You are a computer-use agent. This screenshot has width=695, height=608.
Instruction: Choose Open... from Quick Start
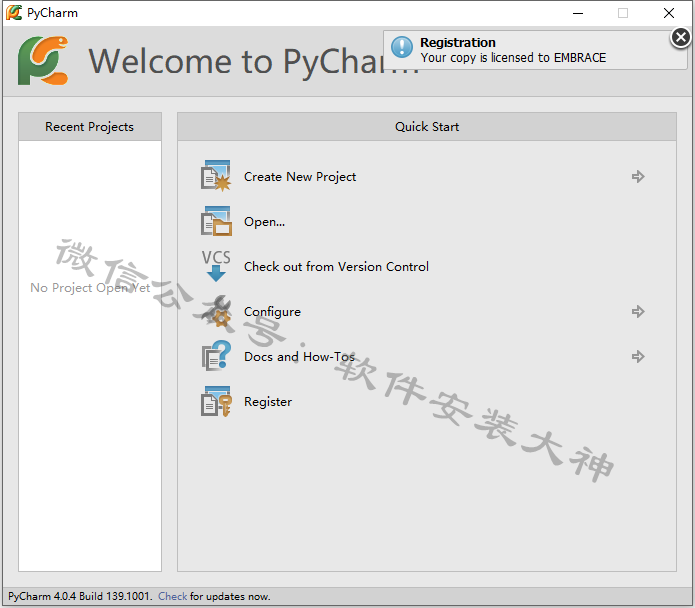pyautogui.click(x=264, y=222)
